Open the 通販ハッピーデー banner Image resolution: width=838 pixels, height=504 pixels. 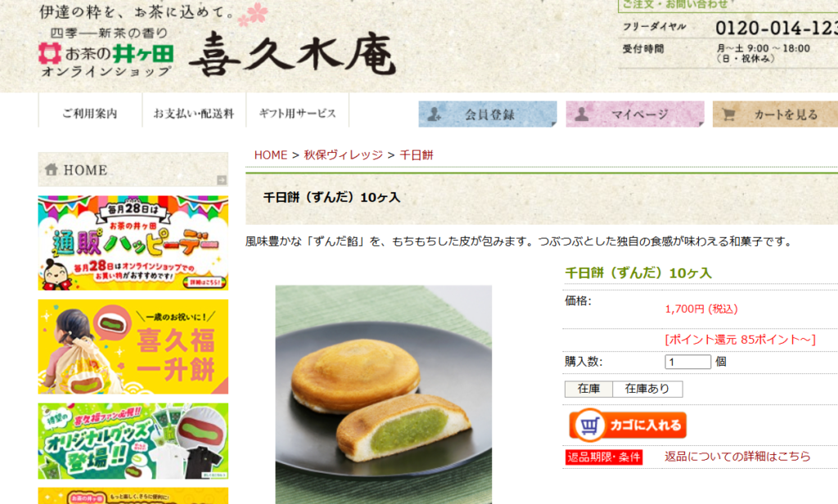tap(133, 243)
